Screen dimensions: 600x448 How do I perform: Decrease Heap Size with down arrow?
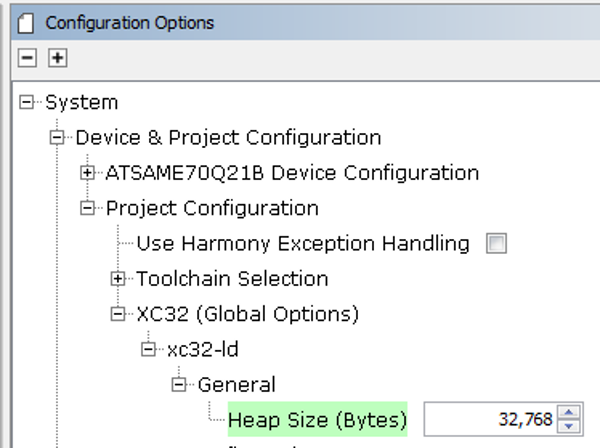(569, 426)
